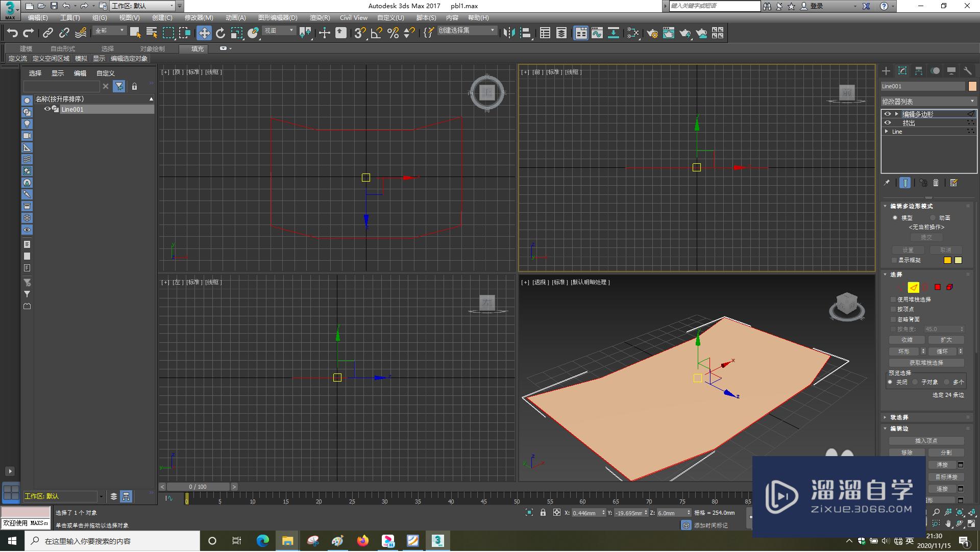Screen dimensions: 980x552
Task: Click the 扩大 button
Action: coord(946,340)
